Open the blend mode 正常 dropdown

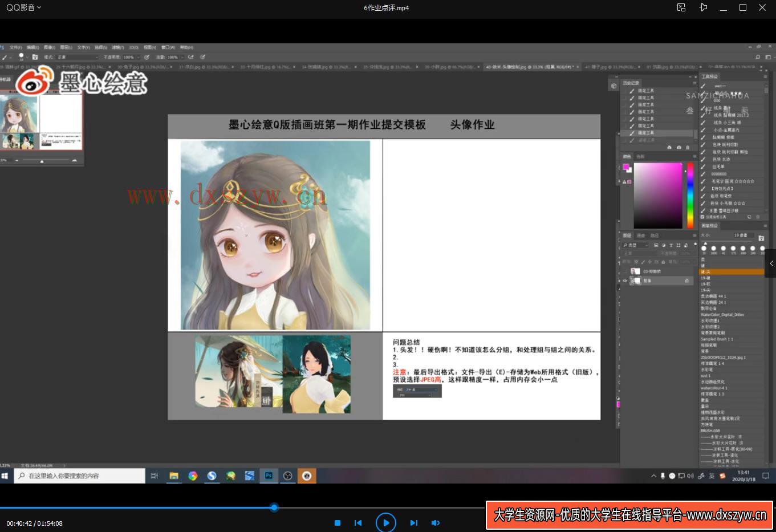tap(78, 57)
